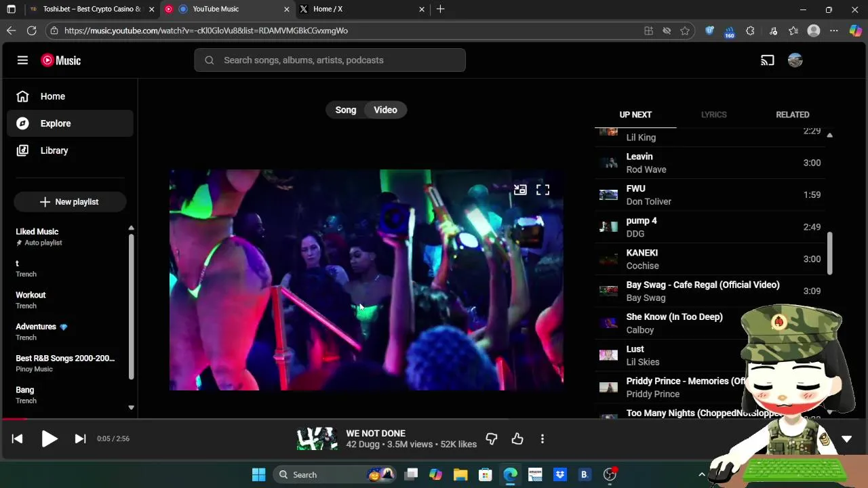Open Dropbox from the taskbar

559,474
